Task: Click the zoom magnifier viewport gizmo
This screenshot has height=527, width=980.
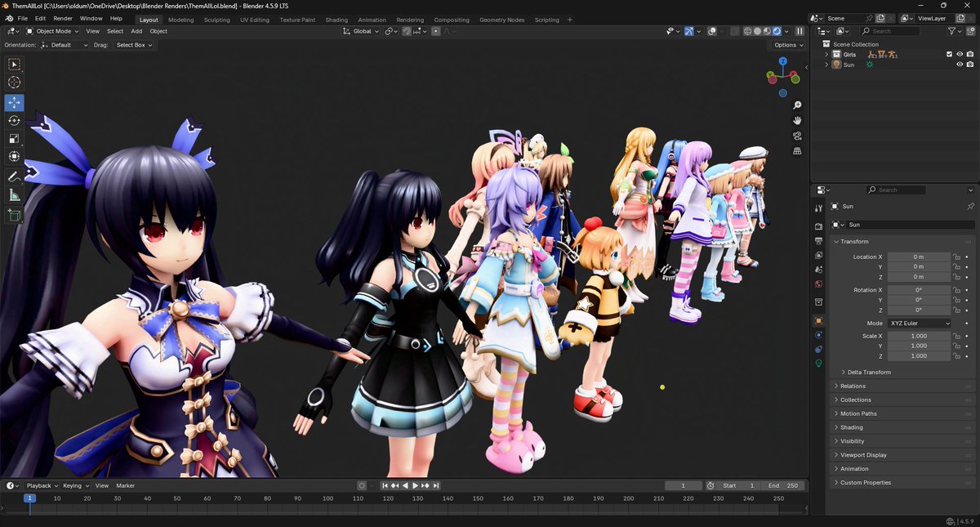Action: click(797, 105)
